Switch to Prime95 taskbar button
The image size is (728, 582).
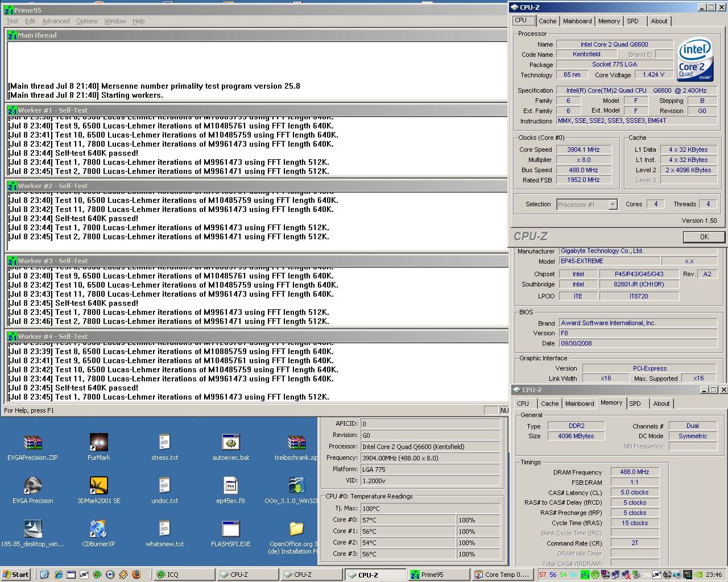click(439, 575)
